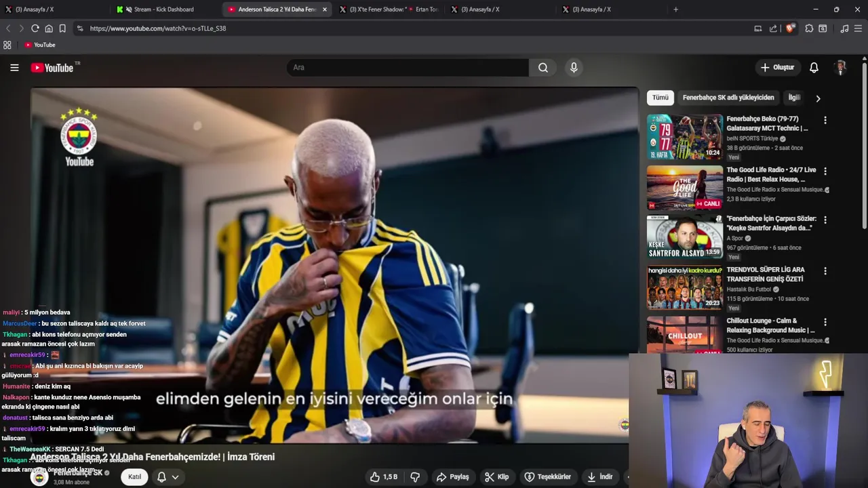The image size is (868, 488).
Task: Click the share page icon in address bar
Action: tap(773, 28)
